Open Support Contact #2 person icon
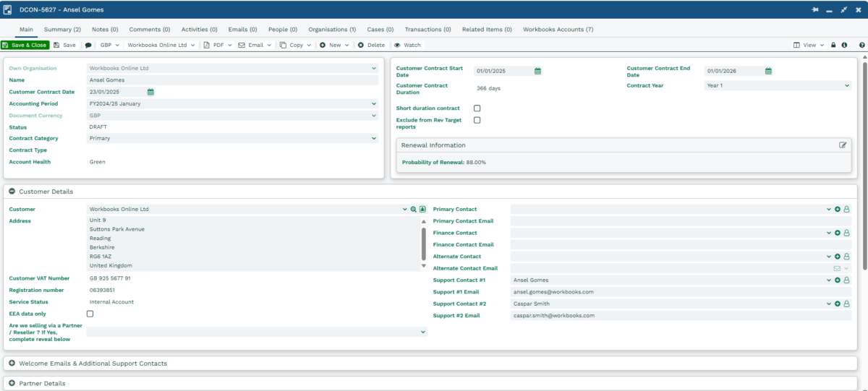This screenshot has height=391, width=868. (846, 304)
